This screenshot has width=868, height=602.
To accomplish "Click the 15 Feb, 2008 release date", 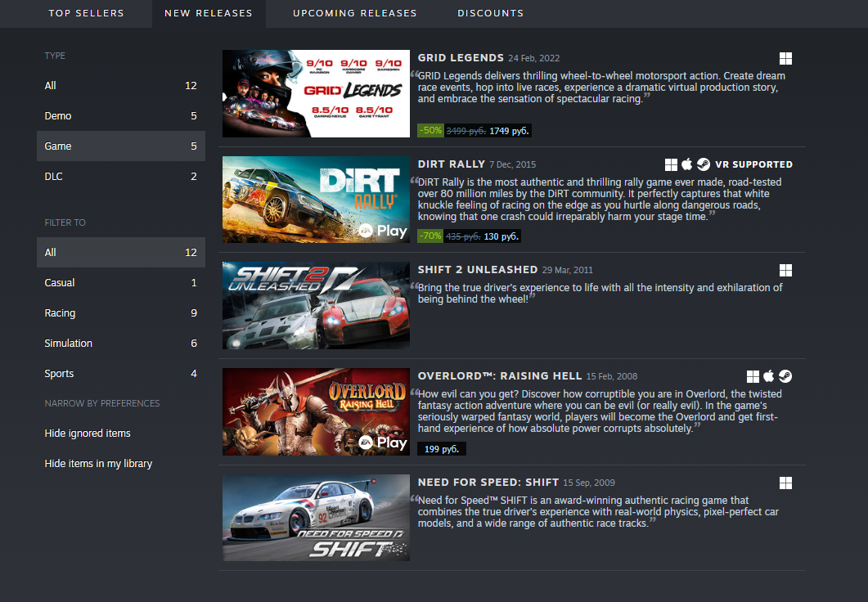I will coord(612,376).
